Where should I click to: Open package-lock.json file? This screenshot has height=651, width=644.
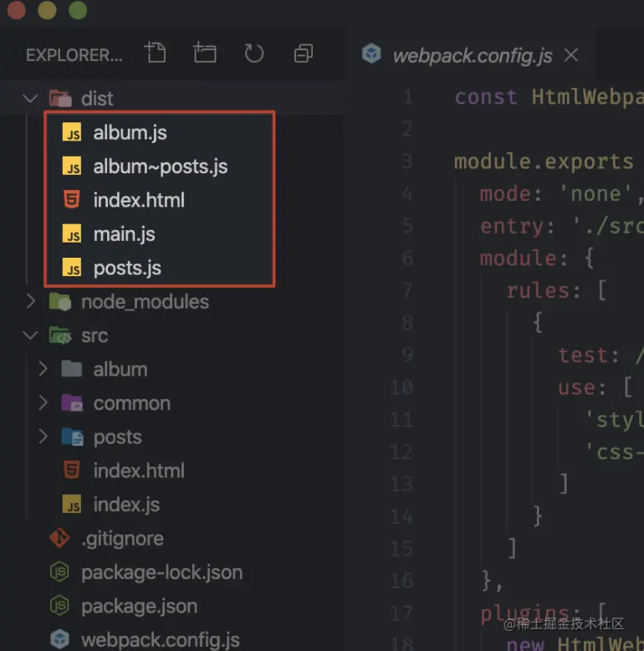161,572
